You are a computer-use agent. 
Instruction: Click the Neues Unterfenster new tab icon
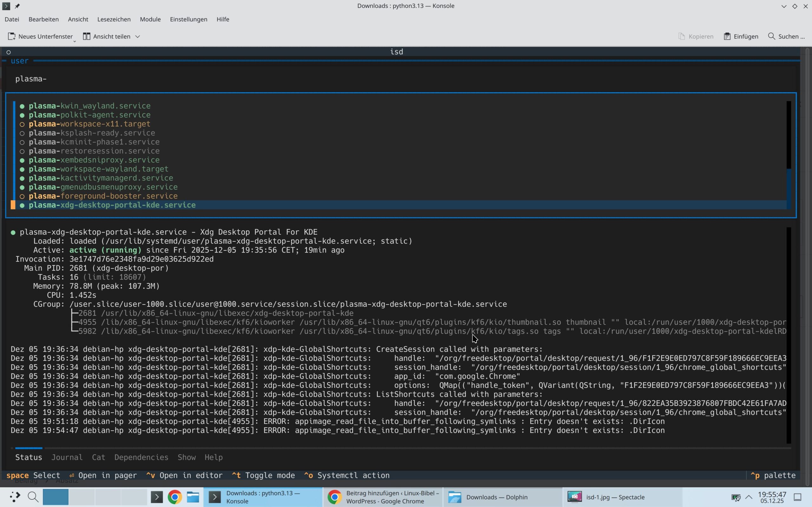pyautogui.click(x=12, y=36)
